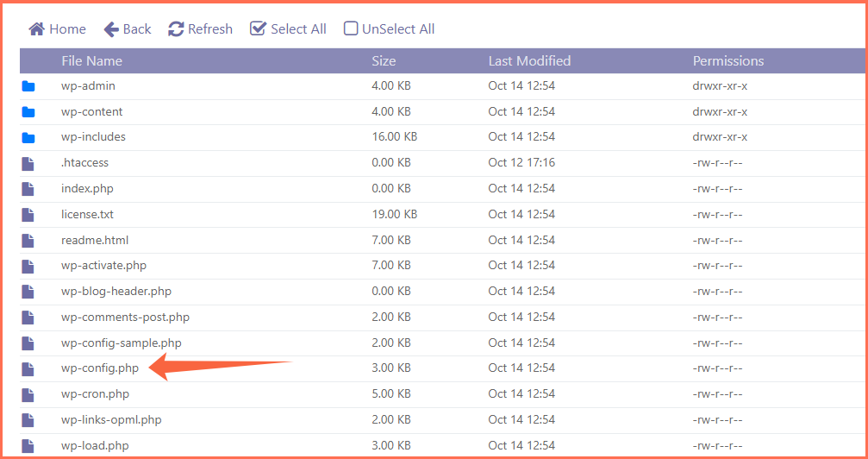Sort by the Permissions column header
Image resolution: width=868 pixels, height=459 pixels.
(x=728, y=61)
